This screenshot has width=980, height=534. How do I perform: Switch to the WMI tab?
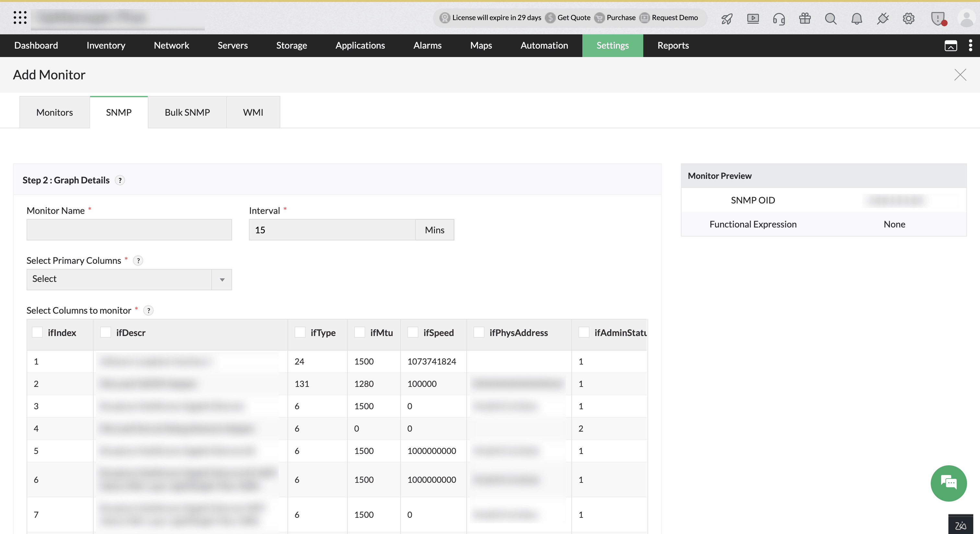click(253, 112)
